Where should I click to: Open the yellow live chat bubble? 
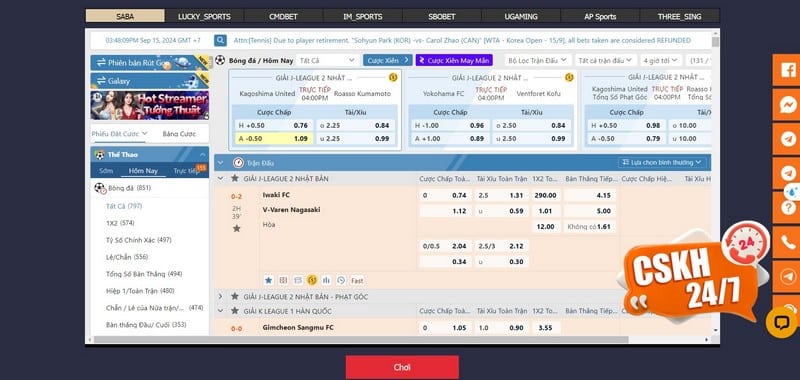pyautogui.click(x=781, y=322)
